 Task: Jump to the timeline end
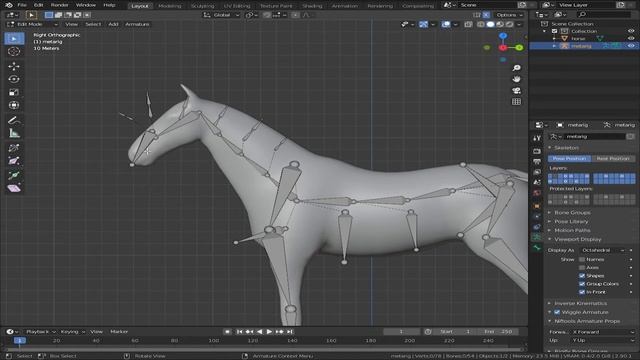290,332
